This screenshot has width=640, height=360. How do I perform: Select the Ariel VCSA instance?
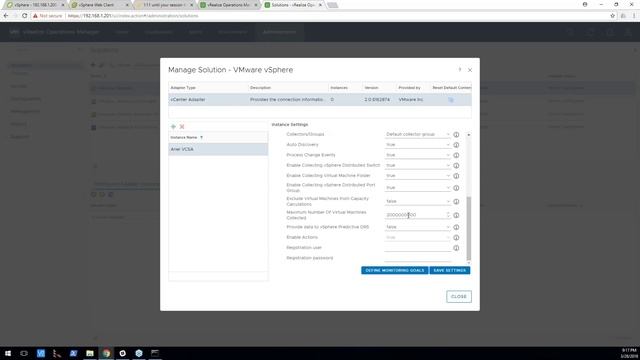coord(218,149)
